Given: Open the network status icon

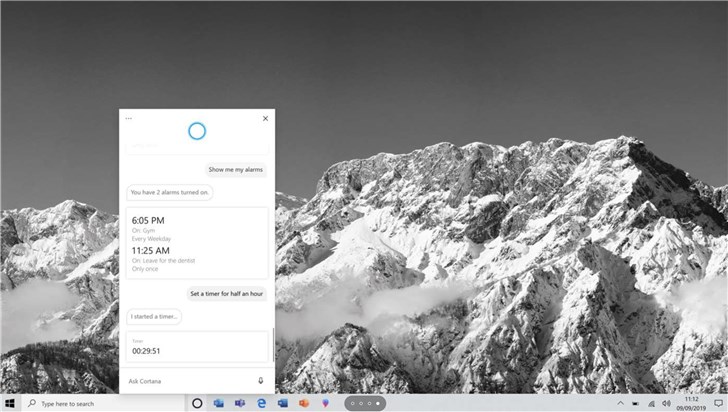Looking at the screenshot, I should click(651, 404).
